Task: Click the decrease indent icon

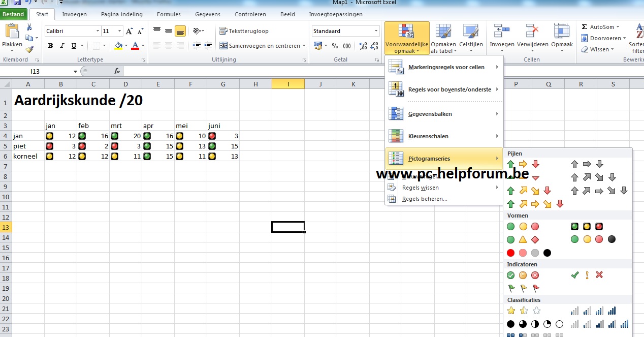Action: click(197, 46)
